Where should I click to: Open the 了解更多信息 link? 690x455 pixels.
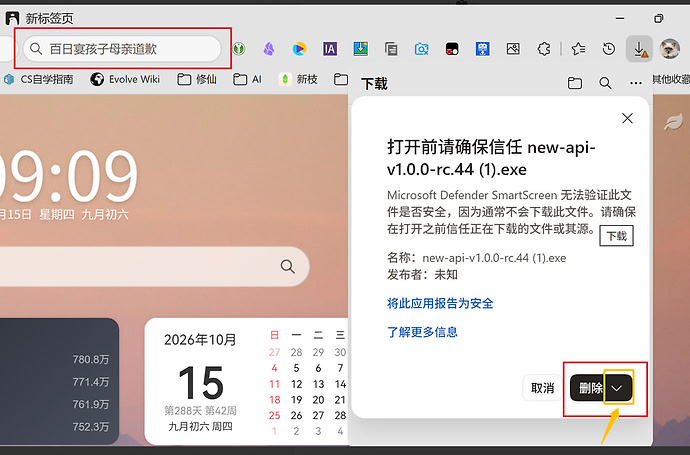tap(422, 332)
